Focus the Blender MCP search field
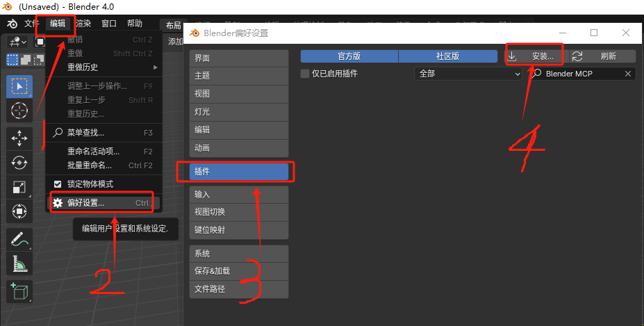Screen dimensions: 644x326 (x=582, y=74)
